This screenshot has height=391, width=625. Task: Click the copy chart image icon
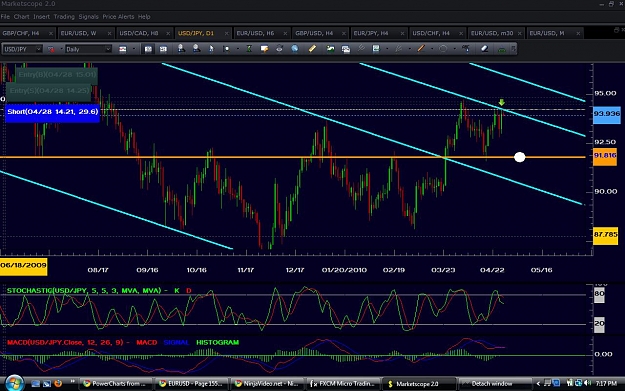[x=346, y=49]
